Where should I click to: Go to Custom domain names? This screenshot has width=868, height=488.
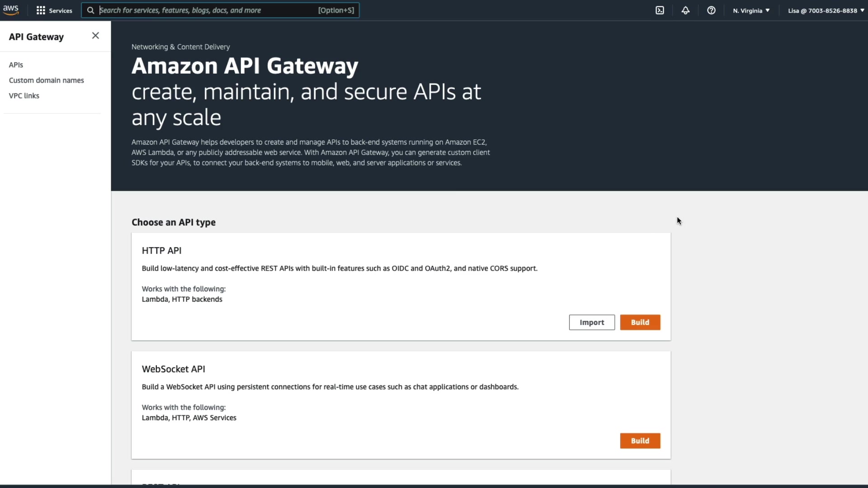(x=46, y=80)
